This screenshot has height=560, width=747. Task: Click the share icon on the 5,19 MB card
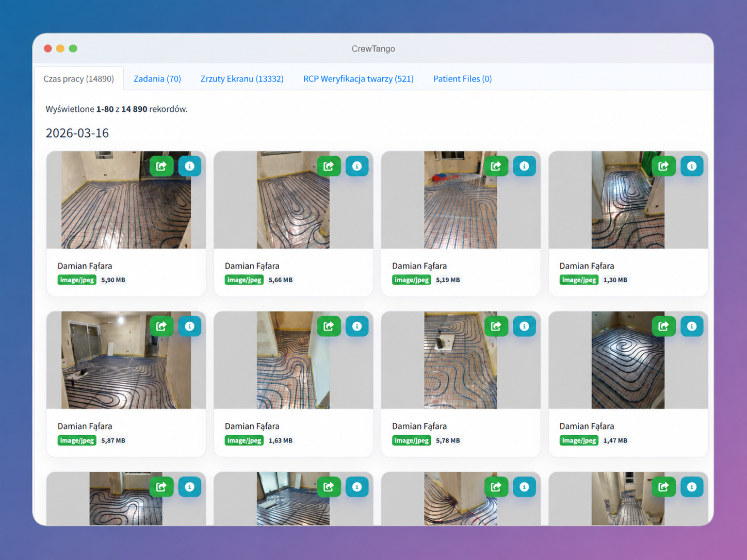coord(496,166)
